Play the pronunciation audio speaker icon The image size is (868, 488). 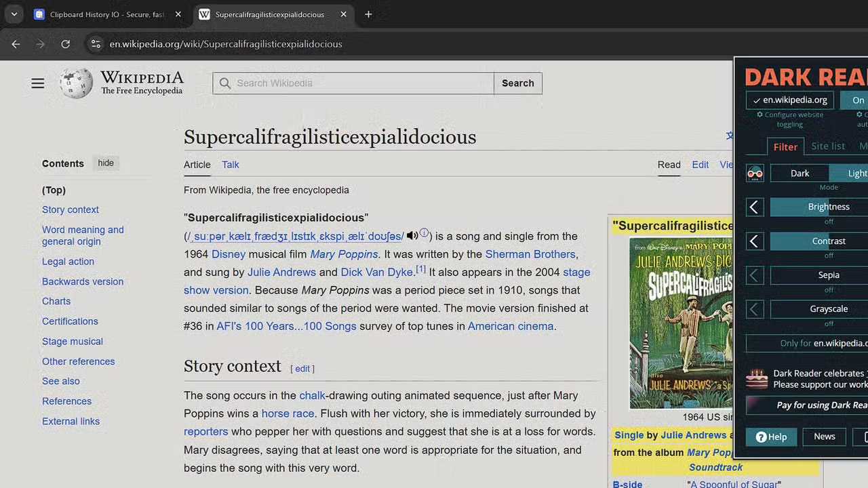[412, 236]
